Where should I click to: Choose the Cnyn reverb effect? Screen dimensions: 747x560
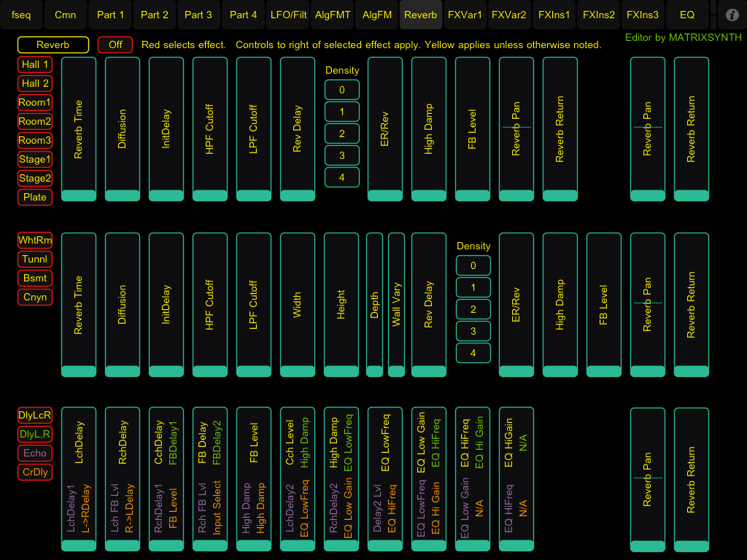35,297
